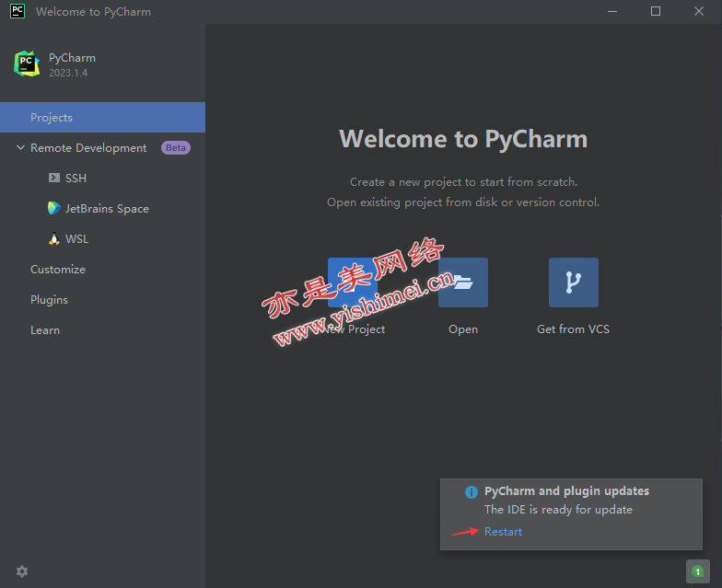The image size is (722, 588).
Task: Maximize the PyCharm welcome window
Action: click(x=656, y=11)
